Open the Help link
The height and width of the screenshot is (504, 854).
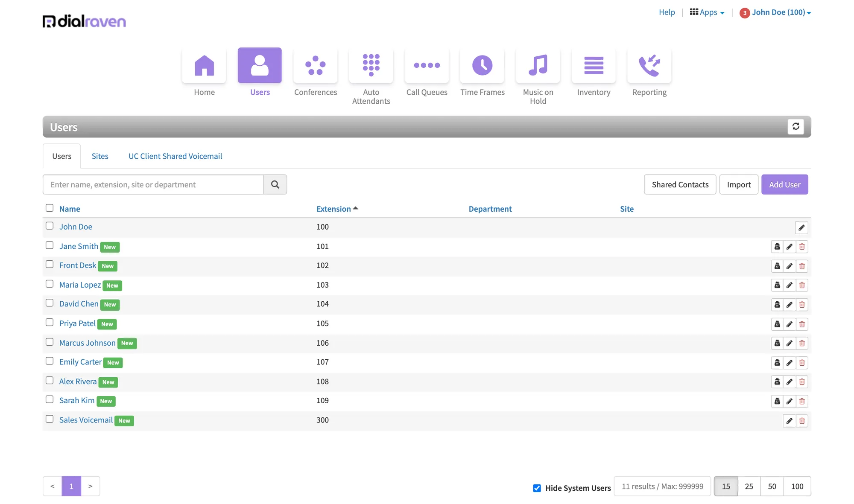[667, 12]
